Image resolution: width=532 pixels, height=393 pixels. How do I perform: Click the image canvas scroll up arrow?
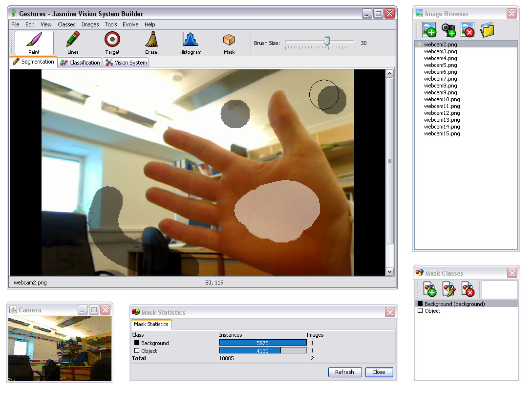389,74
